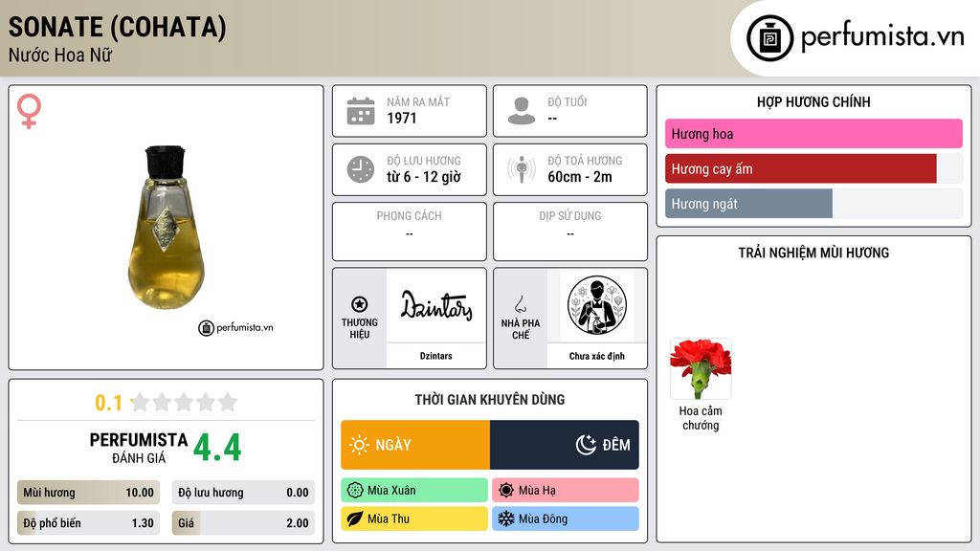Click the moon icon in Đêm bar

586,445
